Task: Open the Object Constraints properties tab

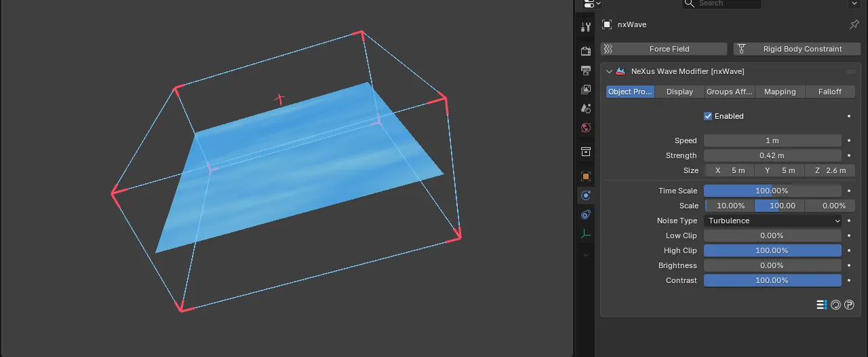Action: (x=586, y=214)
